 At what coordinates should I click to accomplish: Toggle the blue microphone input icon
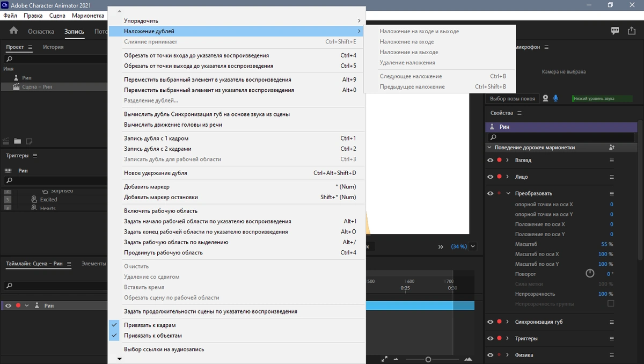click(x=556, y=98)
